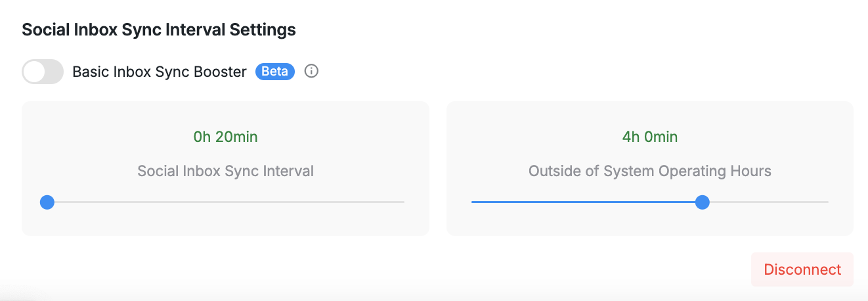This screenshot has width=868, height=301.
Task: Click the Outside of System Operating Hours slider handle
Action: [x=703, y=202]
